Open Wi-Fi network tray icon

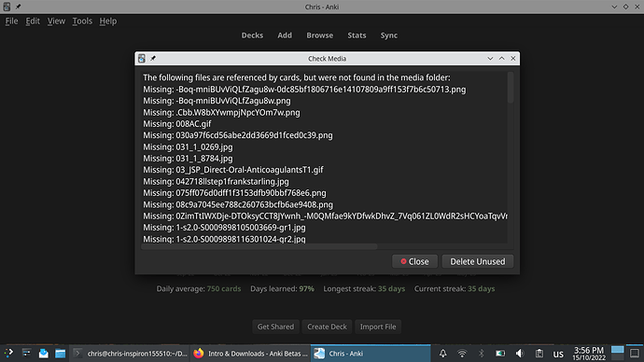click(x=462, y=354)
